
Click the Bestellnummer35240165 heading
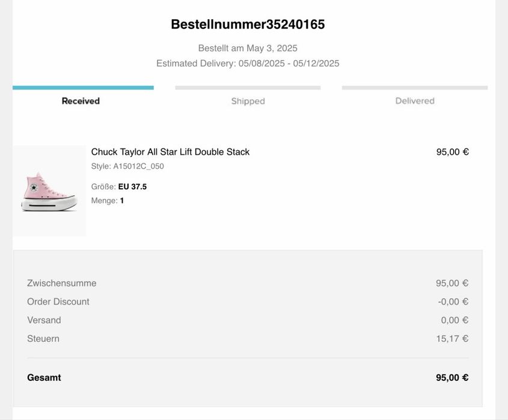(x=248, y=25)
